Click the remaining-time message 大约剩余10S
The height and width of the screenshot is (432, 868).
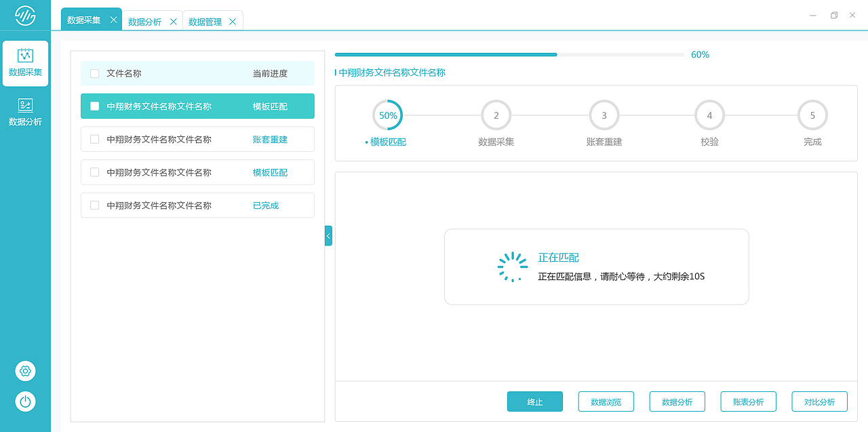pos(679,276)
